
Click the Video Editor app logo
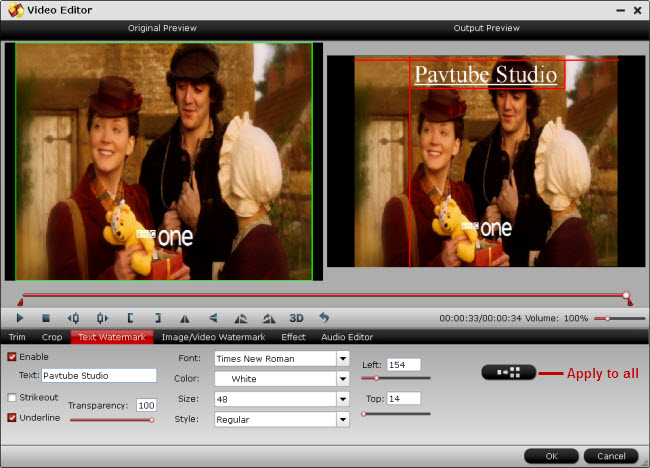click(x=16, y=10)
